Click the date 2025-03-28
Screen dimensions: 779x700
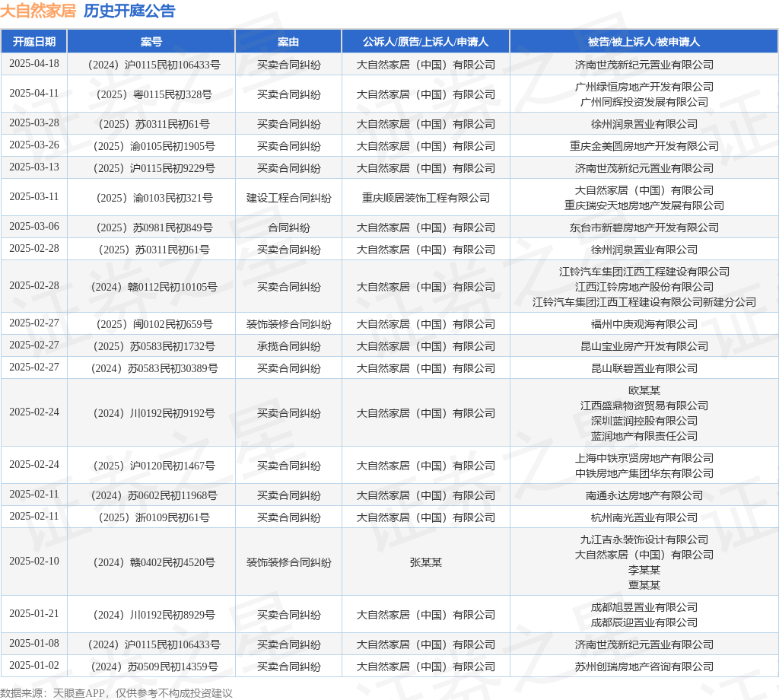33,123
